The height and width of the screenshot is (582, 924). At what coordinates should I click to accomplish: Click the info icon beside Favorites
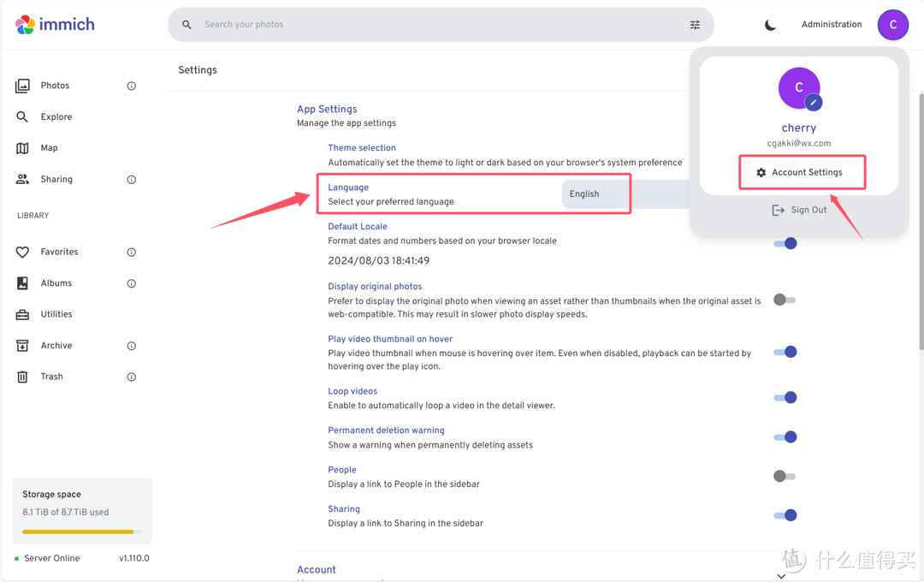132,252
